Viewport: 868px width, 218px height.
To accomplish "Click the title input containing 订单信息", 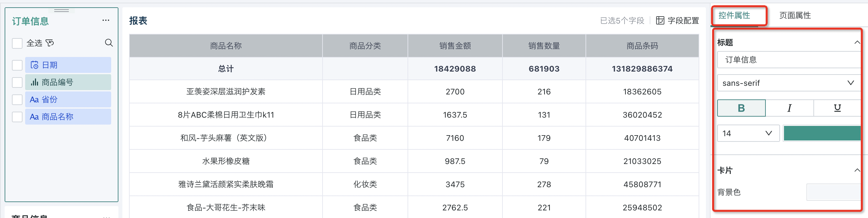I will 788,60.
